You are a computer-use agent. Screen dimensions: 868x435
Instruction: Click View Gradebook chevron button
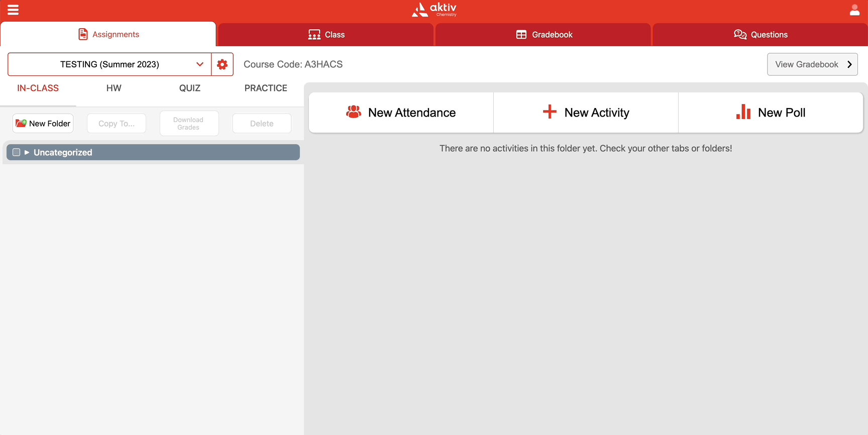pyautogui.click(x=812, y=64)
